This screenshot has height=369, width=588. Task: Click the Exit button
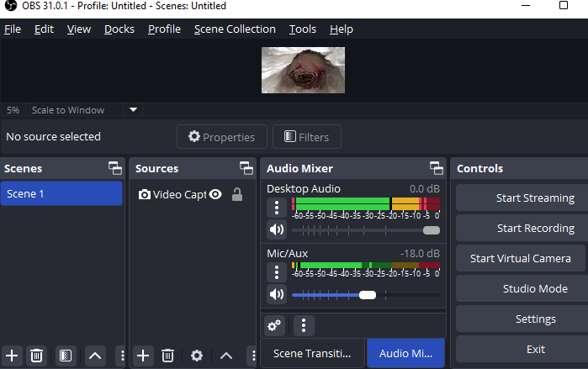(x=522, y=349)
